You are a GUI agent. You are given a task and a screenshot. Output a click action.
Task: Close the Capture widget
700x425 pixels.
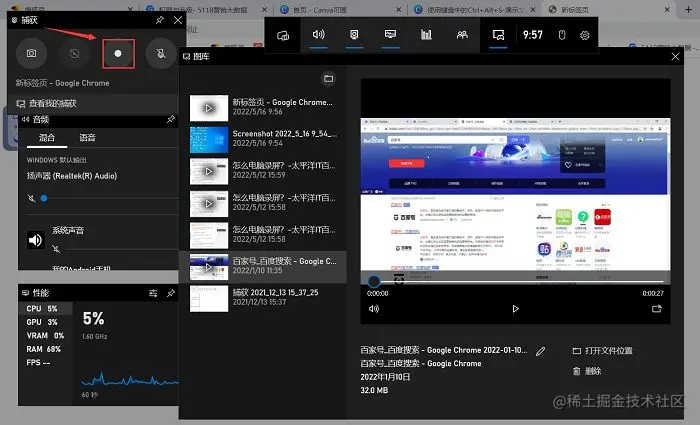click(x=178, y=20)
